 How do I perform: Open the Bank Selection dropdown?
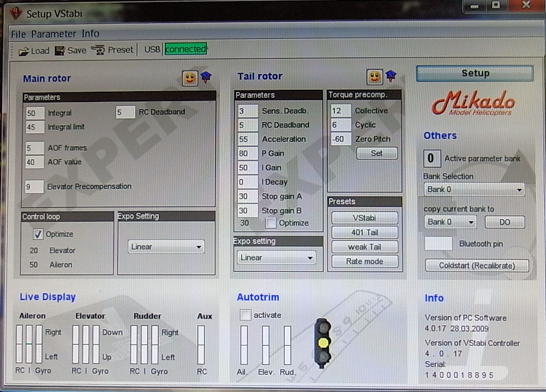[x=474, y=189]
